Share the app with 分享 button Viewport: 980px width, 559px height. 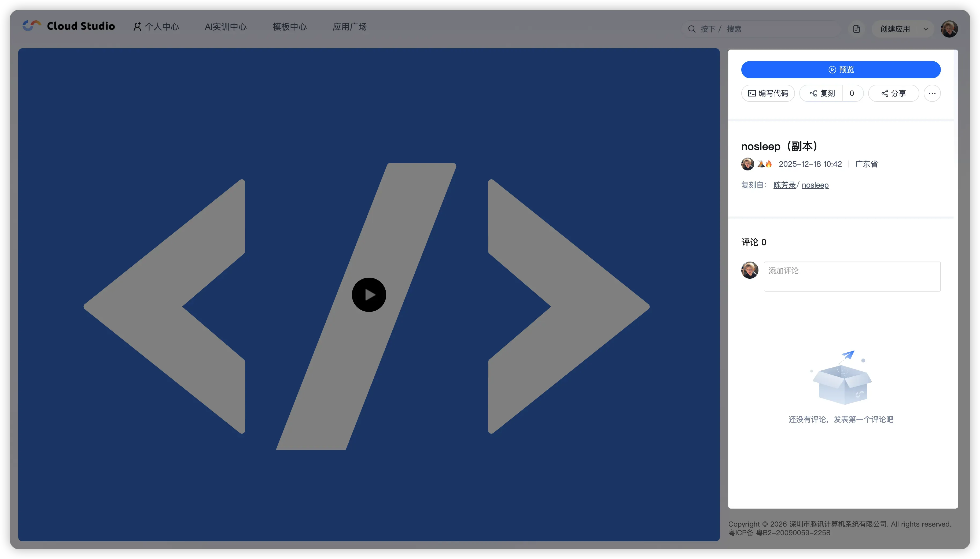894,93
